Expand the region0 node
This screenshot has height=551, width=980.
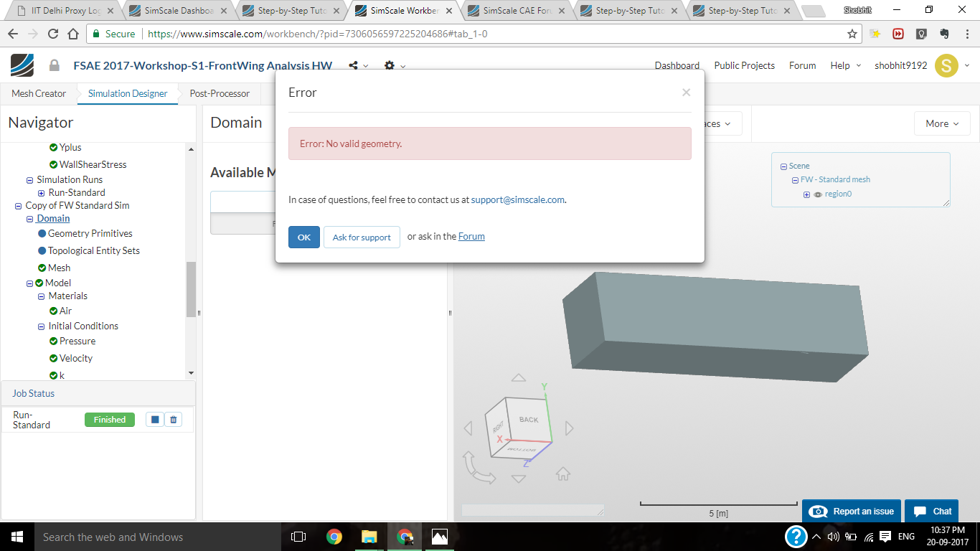point(806,194)
